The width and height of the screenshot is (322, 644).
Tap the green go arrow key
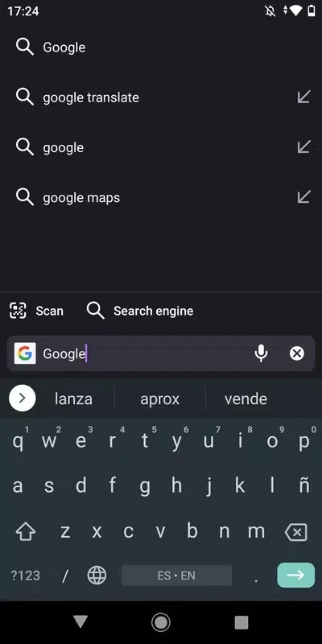(x=296, y=575)
